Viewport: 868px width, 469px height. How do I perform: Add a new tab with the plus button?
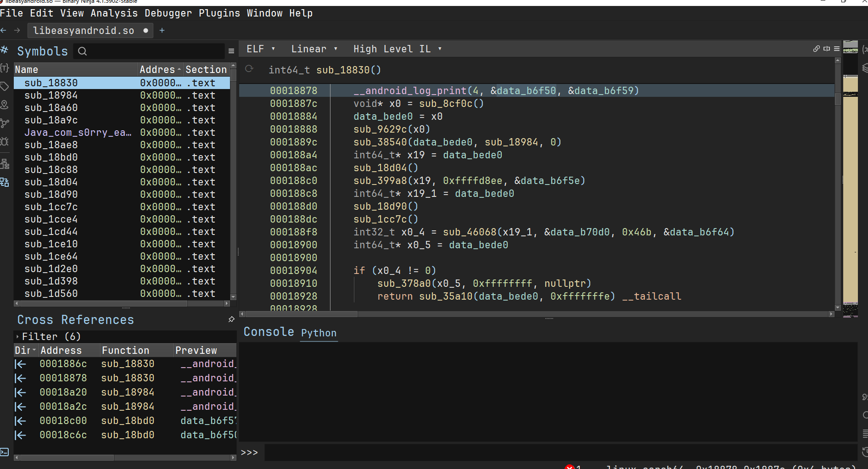[x=162, y=30]
